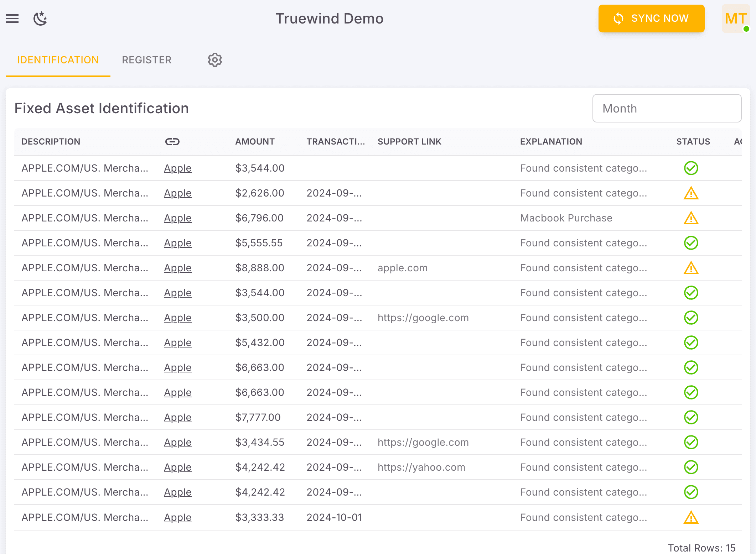Click the Apple link on the $3,333.33 row
The image size is (756, 554).
point(177,517)
